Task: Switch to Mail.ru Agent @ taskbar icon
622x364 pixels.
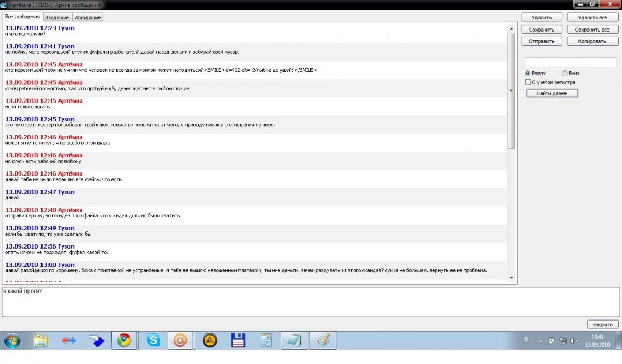Action: tap(180, 341)
